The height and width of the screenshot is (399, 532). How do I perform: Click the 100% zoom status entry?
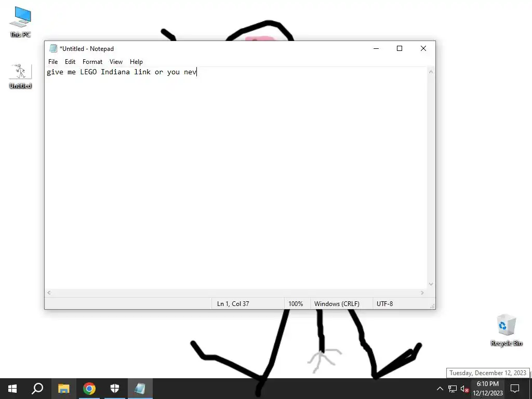point(296,303)
